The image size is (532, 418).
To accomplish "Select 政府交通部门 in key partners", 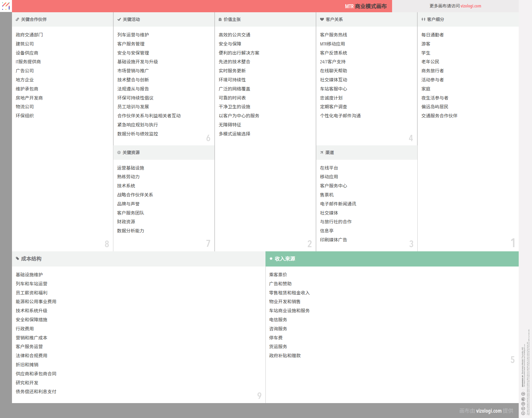I will click(29, 35).
